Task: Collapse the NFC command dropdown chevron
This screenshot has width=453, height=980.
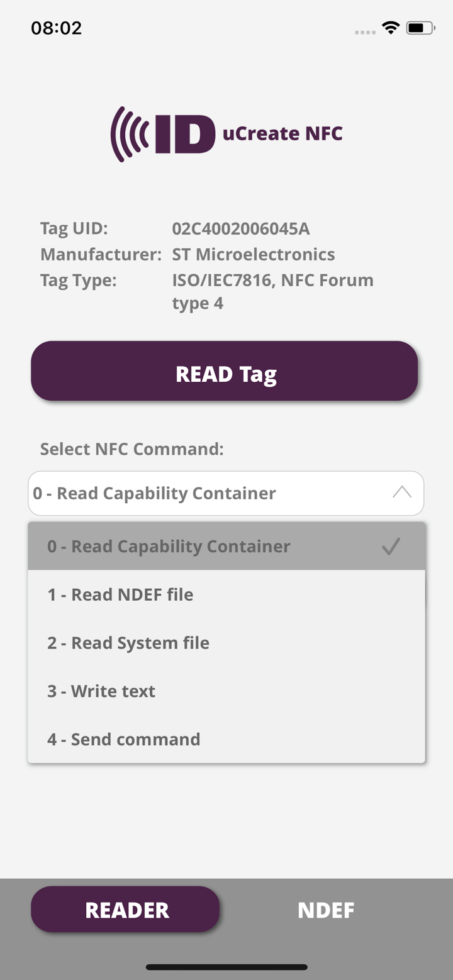Action: tap(403, 493)
